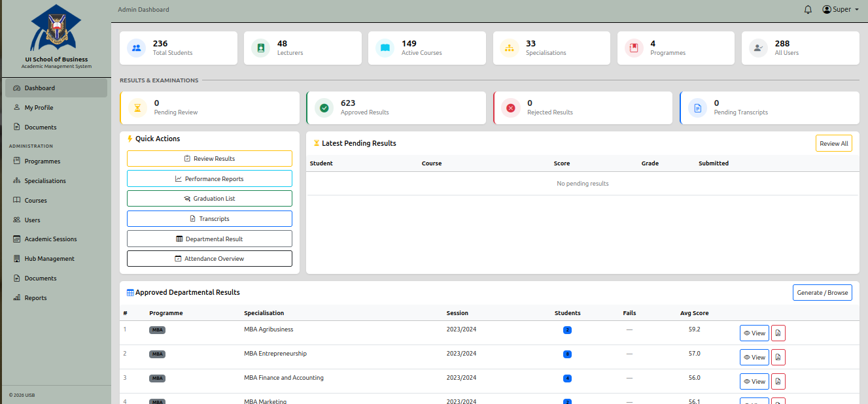Open Dashboard in the sidebar
Image resolution: width=868 pixels, height=404 pixels.
click(56, 88)
